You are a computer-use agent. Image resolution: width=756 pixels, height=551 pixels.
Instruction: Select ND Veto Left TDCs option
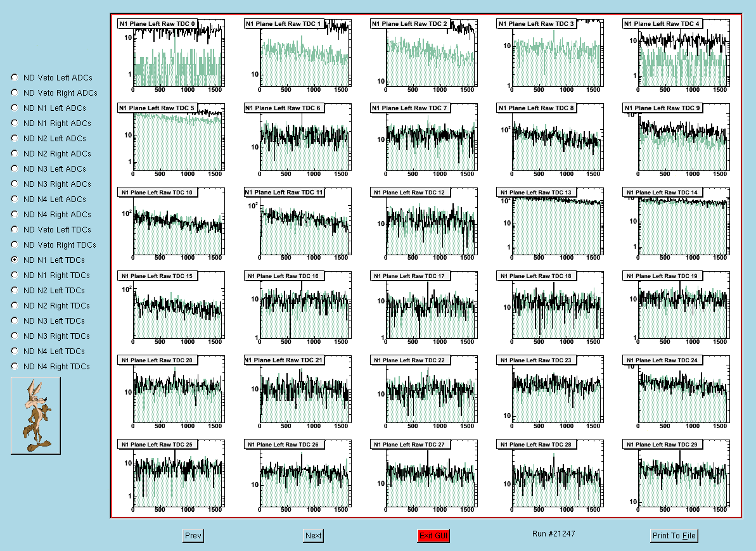15,229
